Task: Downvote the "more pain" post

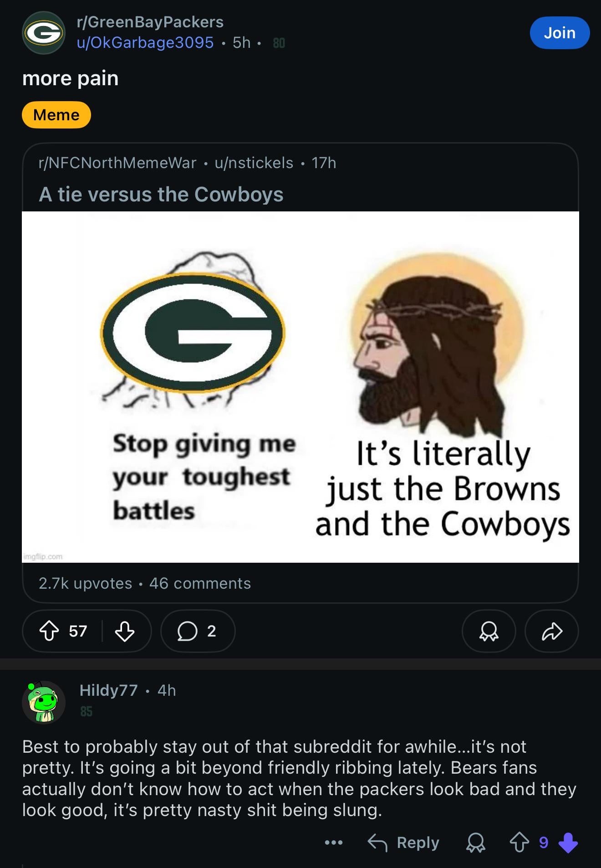Action: tap(124, 631)
